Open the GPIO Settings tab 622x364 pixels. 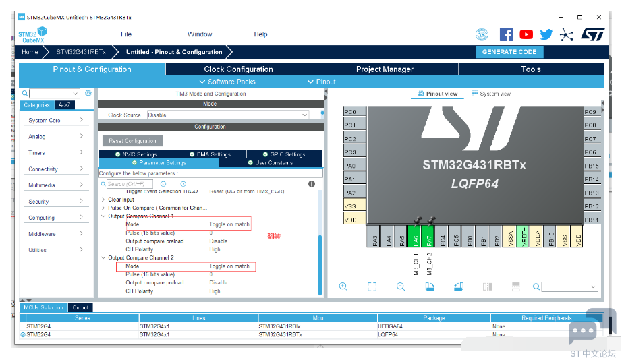coord(283,154)
